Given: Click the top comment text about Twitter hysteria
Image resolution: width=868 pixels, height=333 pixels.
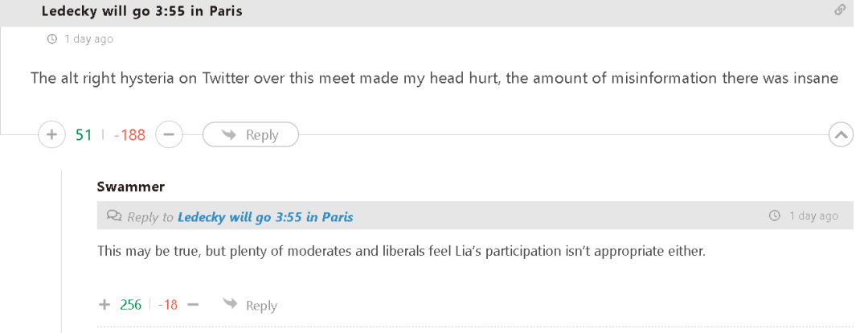Looking at the screenshot, I should 434,78.
